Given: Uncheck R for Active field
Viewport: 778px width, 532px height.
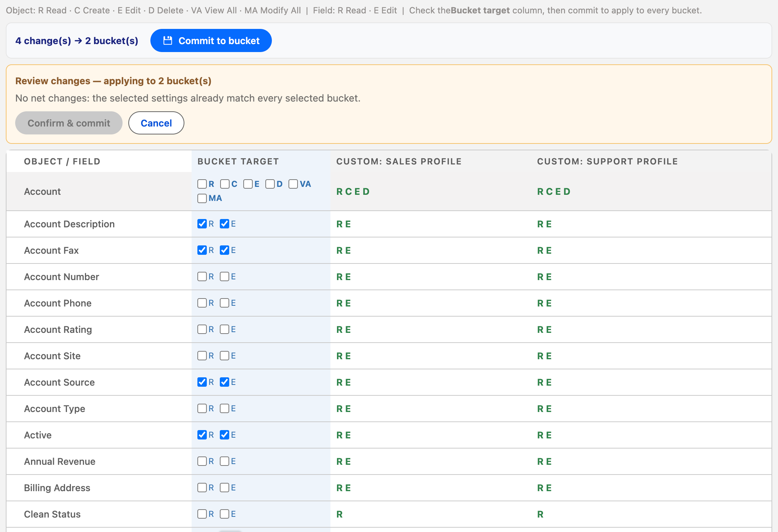Looking at the screenshot, I should click(x=202, y=435).
